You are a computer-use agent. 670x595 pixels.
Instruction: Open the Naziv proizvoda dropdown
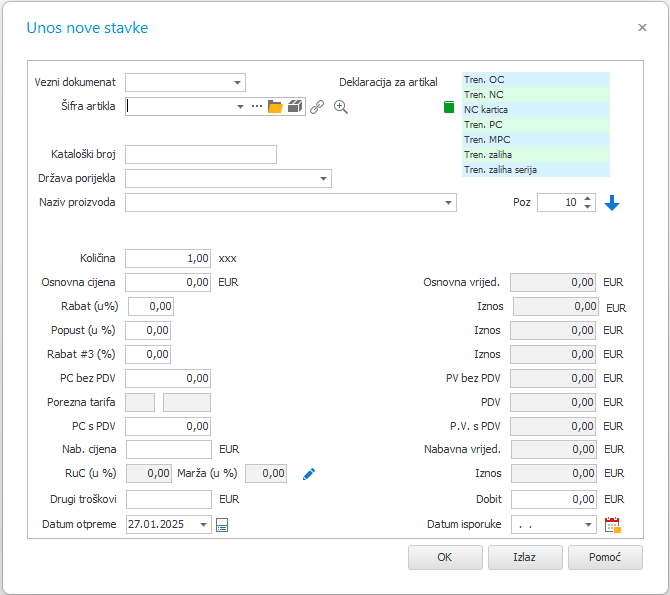[x=448, y=203]
